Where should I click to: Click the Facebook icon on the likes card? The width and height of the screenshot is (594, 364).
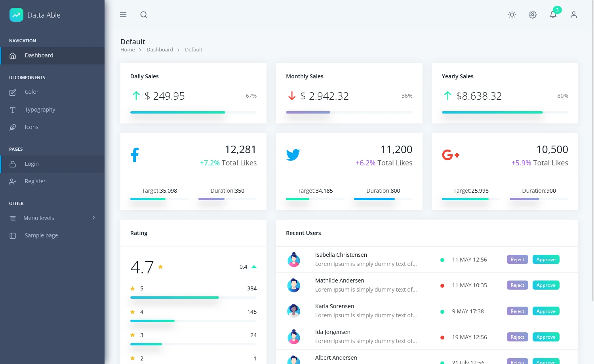(135, 154)
